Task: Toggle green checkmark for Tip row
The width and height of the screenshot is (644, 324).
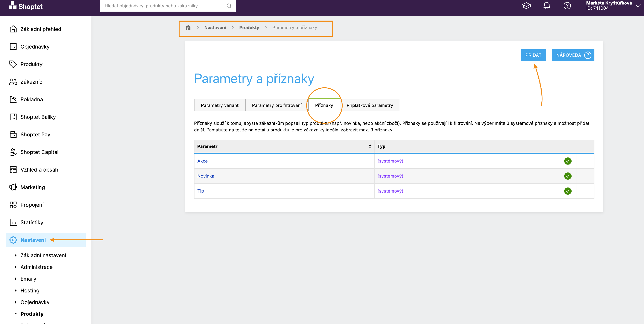Action: tap(568, 191)
